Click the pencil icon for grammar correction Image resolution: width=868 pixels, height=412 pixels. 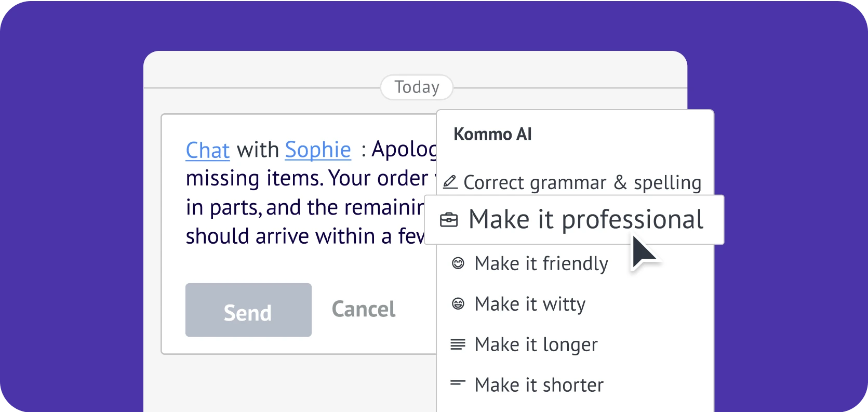pyautogui.click(x=450, y=182)
